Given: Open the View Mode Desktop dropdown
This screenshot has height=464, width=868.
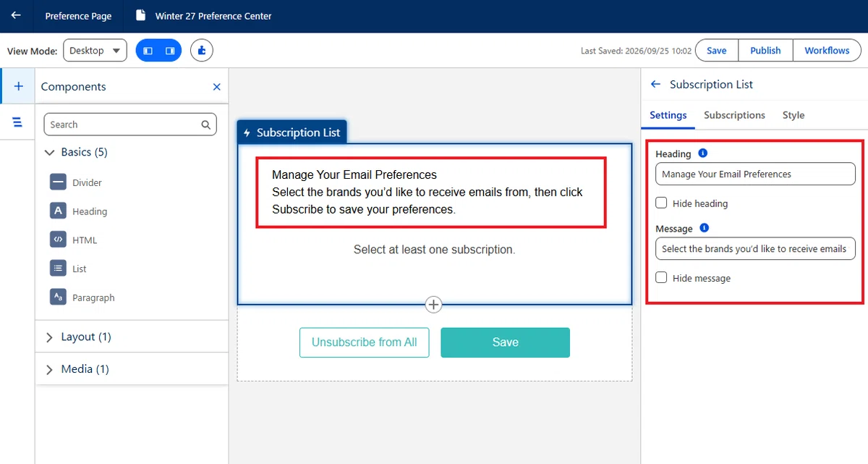Looking at the screenshot, I should click(95, 51).
